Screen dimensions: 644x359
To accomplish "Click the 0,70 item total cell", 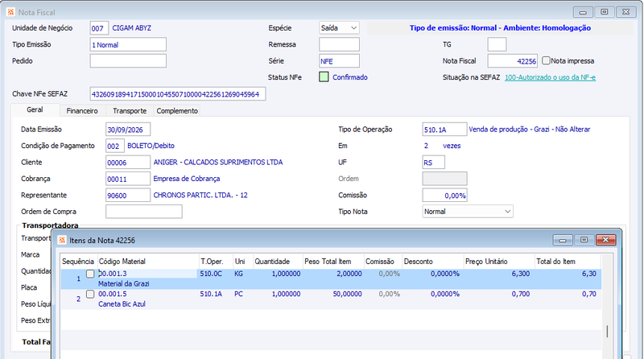I will [589, 294].
